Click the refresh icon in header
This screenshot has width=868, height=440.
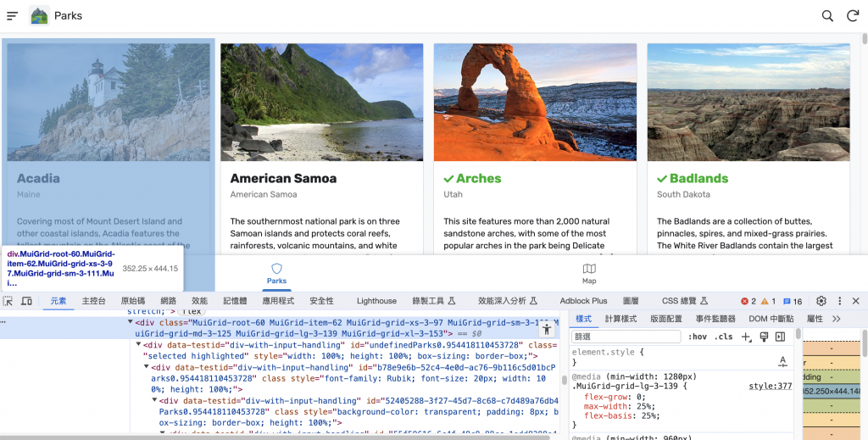tap(853, 15)
